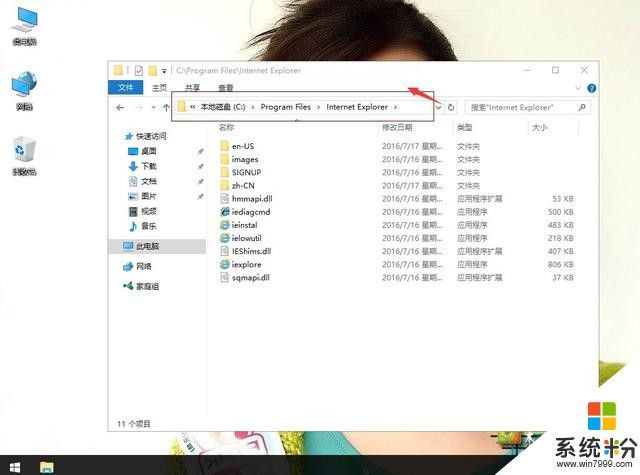Select the ieinstal application icon
The height and width of the screenshot is (475, 640).
point(224,225)
